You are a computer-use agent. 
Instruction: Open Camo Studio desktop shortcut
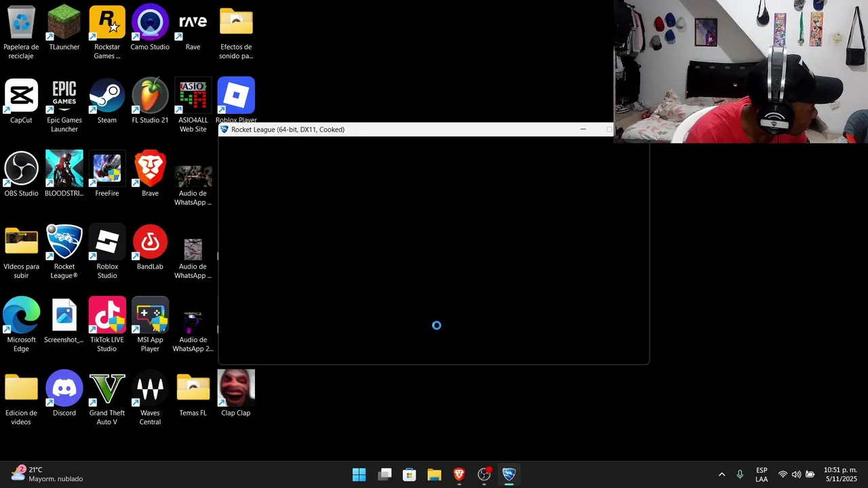pos(150,28)
